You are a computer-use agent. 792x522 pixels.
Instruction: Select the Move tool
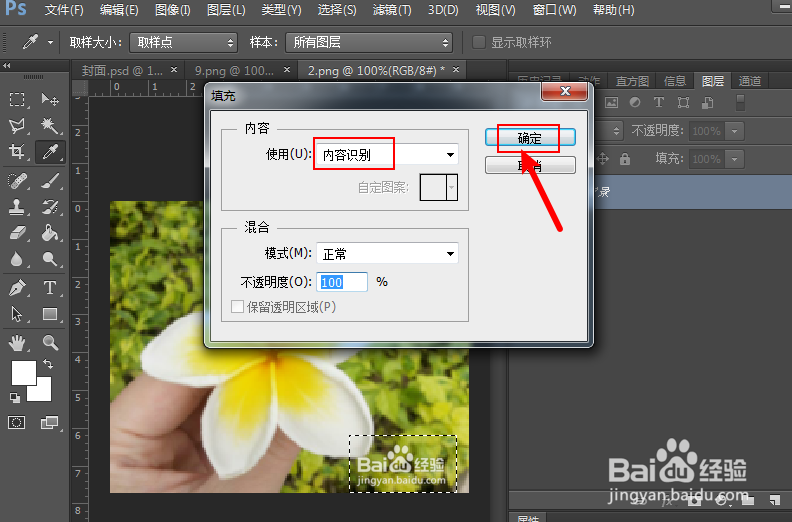[50, 99]
